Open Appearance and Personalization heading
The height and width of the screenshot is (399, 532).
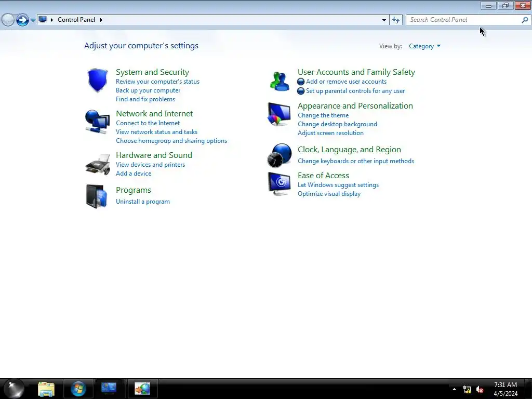coord(355,105)
